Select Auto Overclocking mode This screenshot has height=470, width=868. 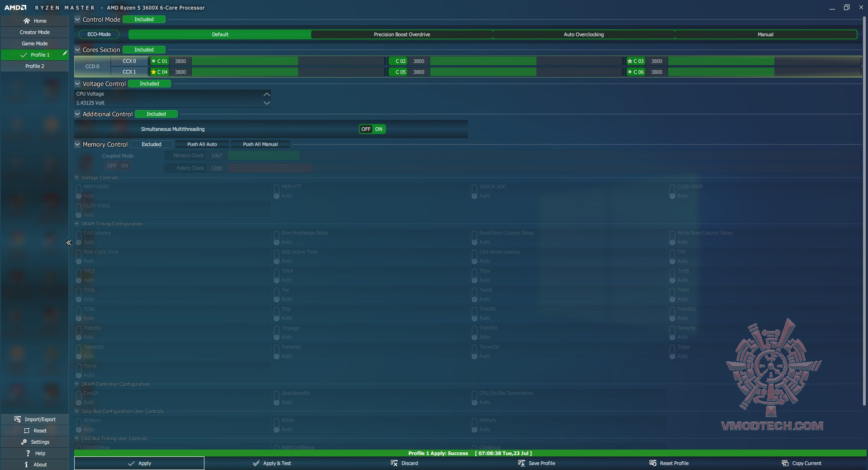pyautogui.click(x=584, y=34)
